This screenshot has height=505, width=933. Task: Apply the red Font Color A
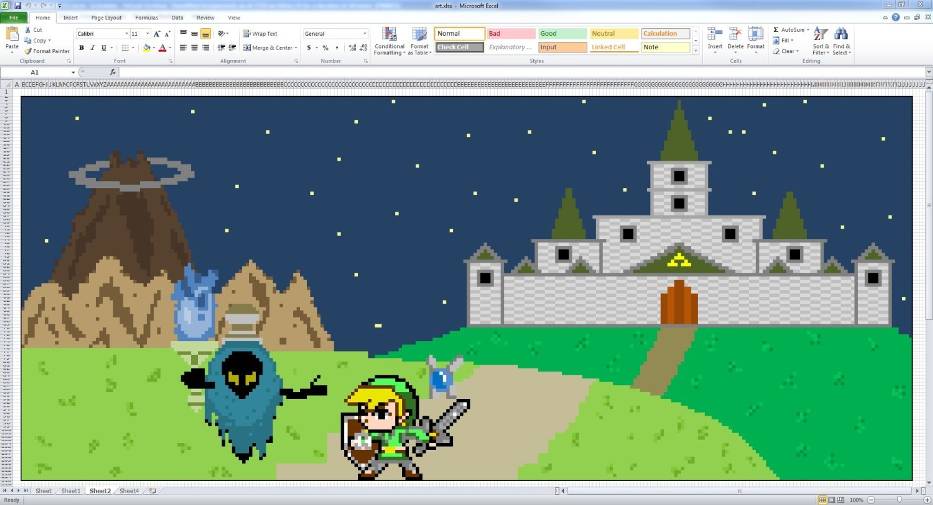tap(162, 48)
